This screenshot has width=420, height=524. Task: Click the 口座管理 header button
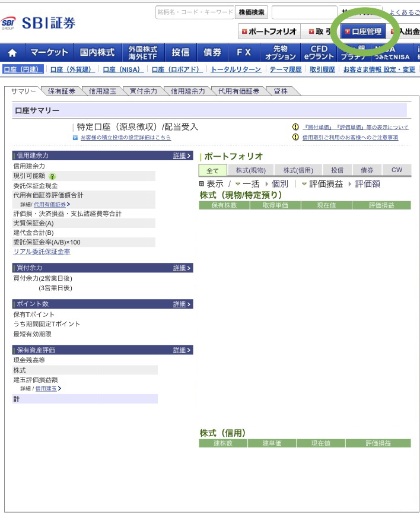[x=363, y=31]
